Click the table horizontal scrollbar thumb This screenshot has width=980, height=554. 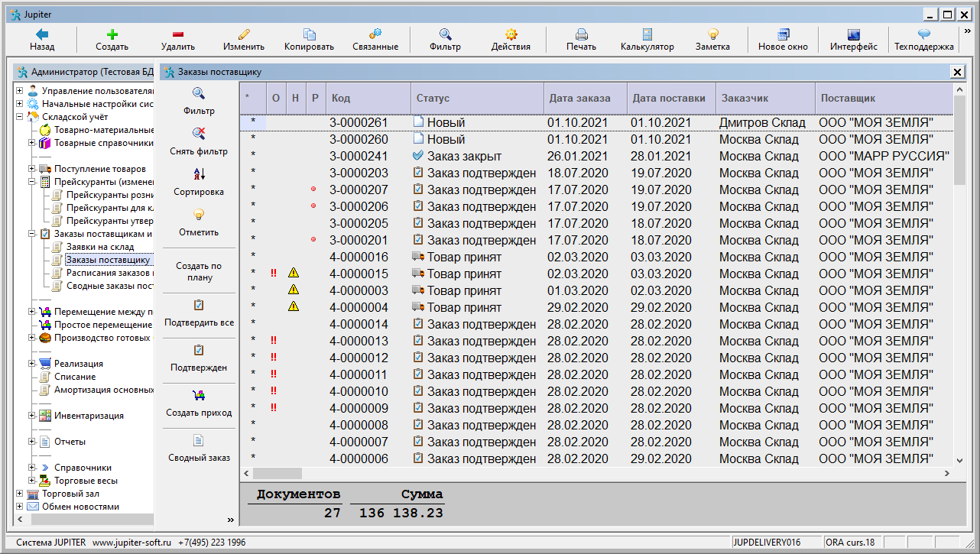[x=277, y=474]
